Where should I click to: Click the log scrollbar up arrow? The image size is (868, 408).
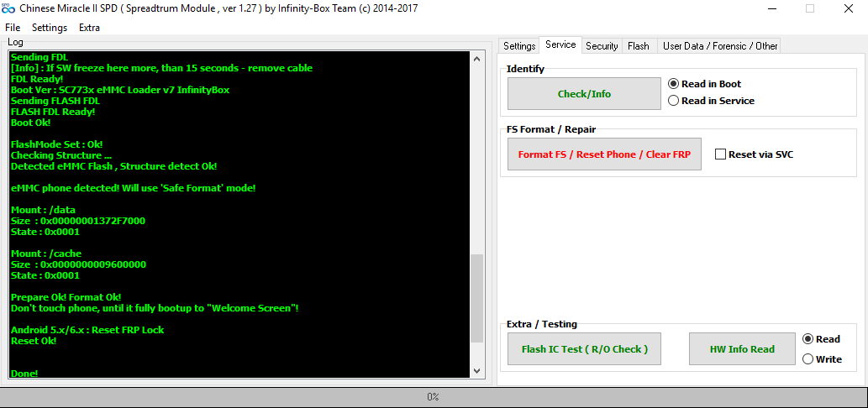(x=476, y=59)
